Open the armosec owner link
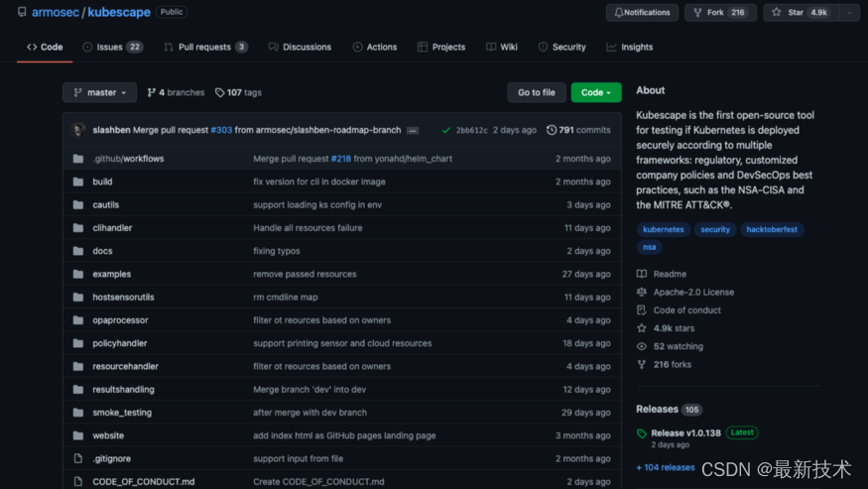The width and height of the screenshot is (868, 489). (56, 12)
